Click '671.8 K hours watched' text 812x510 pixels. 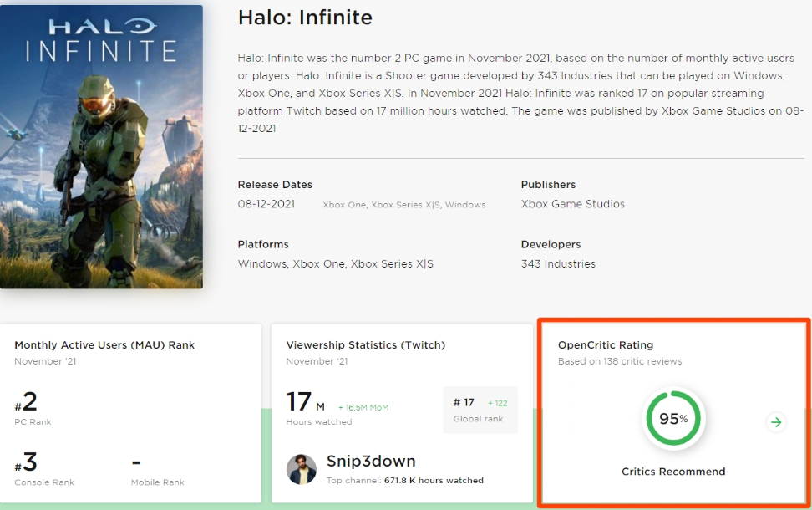click(434, 481)
